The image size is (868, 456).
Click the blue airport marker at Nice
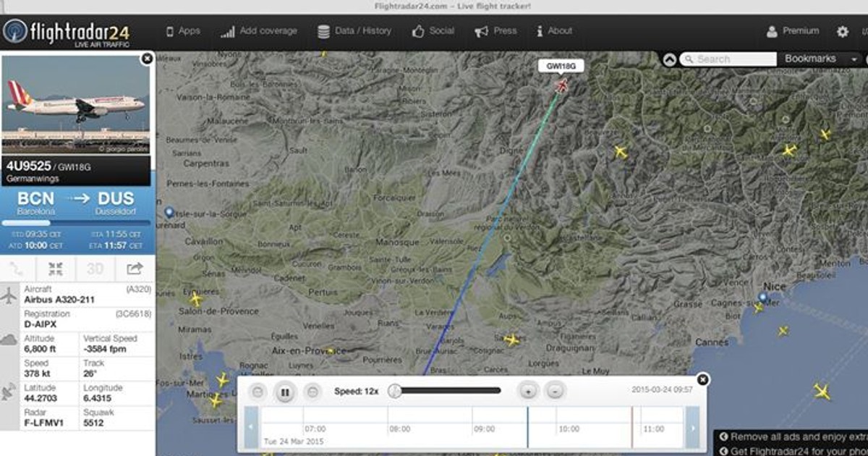(763, 297)
